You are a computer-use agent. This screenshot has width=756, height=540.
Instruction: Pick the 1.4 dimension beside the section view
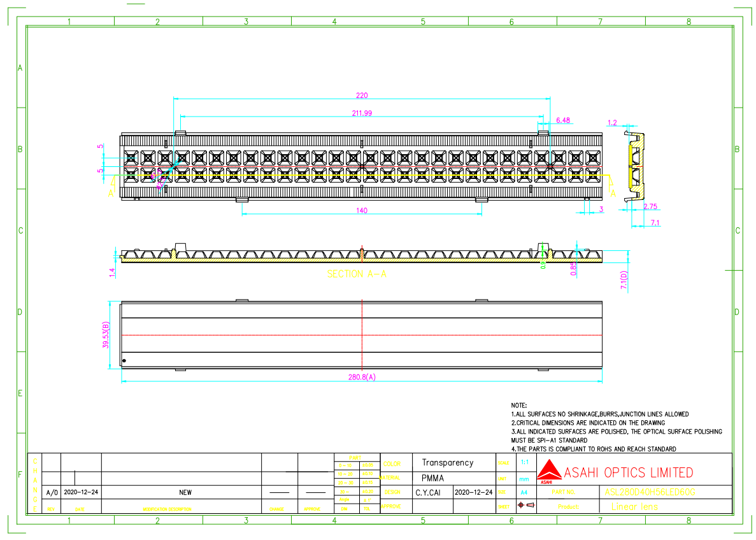112,273
